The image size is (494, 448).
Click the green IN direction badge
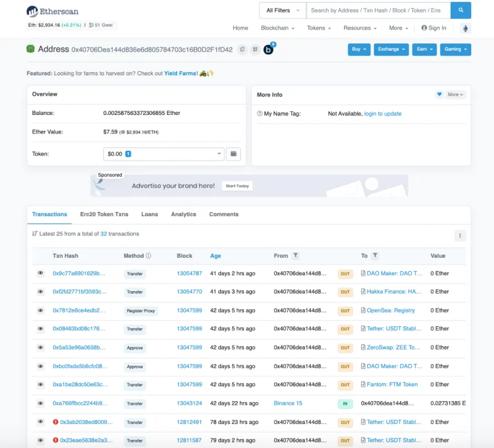click(345, 404)
